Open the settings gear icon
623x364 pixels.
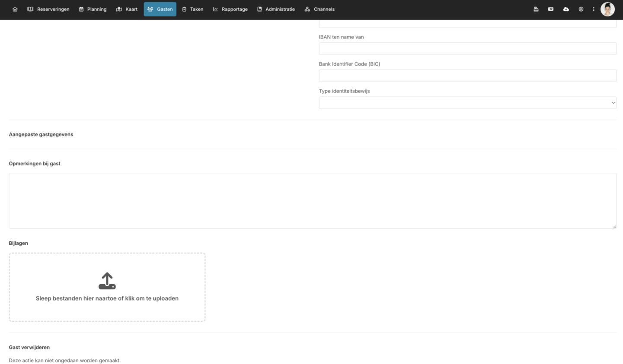581,9
